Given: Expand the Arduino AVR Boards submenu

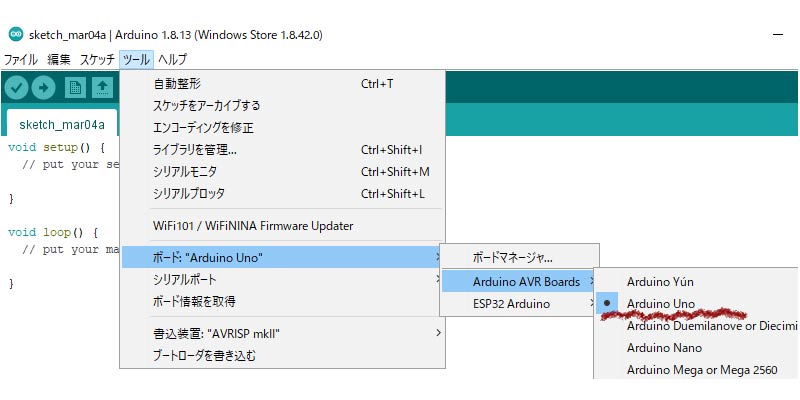Looking at the screenshot, I should pyautogui.click(x=518, y=282).
